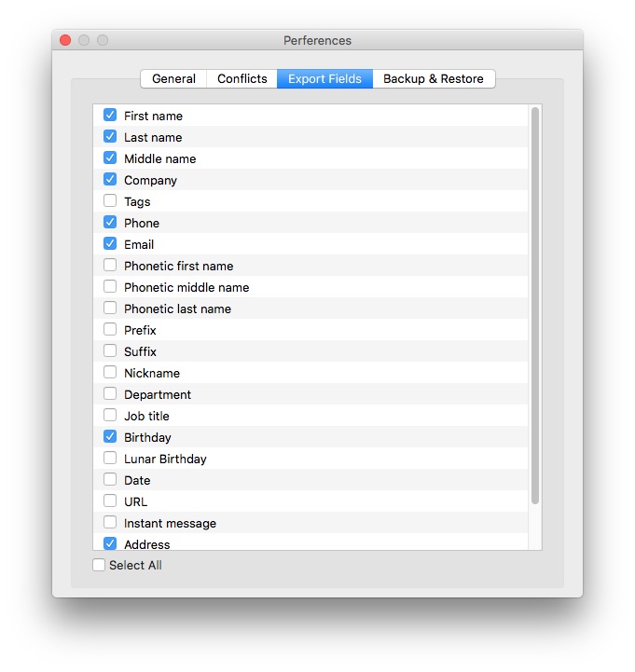Disable the Middle name checkbox
The height and width of the screenshot is (672, 635).
[x=110, y=158]
